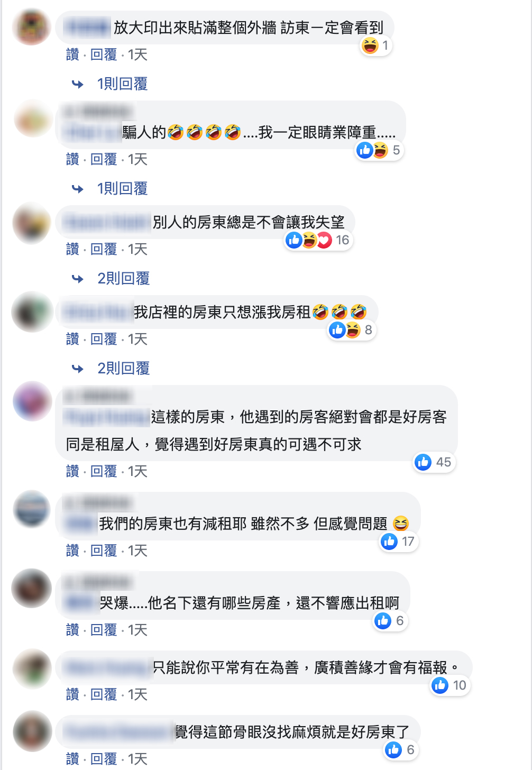The width and height of the screenshot is (532, 770).
Task: Reply (回覆) to the 只能說你平常有在為善 comment
Action: (104, 694)
